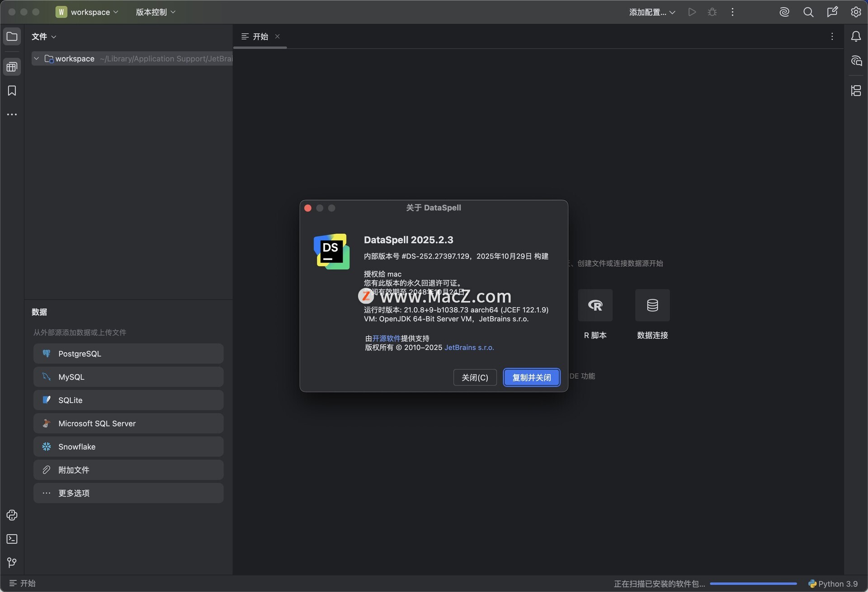
Task: Click the data connection database icon
Action: pos(652,305)
